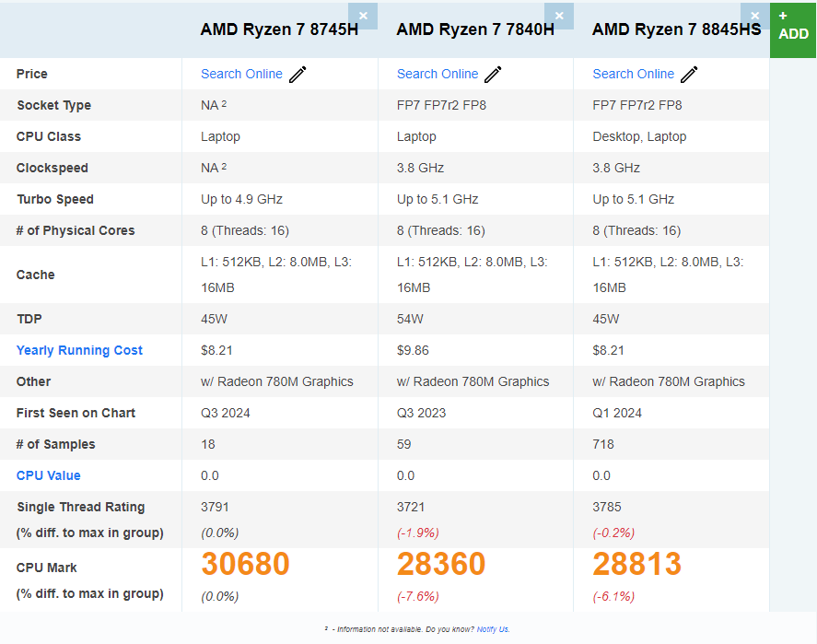Click the (-7.6%) CPU Mark difference
Viewport: 817px width, 644px height.
[x=418, y=596]
